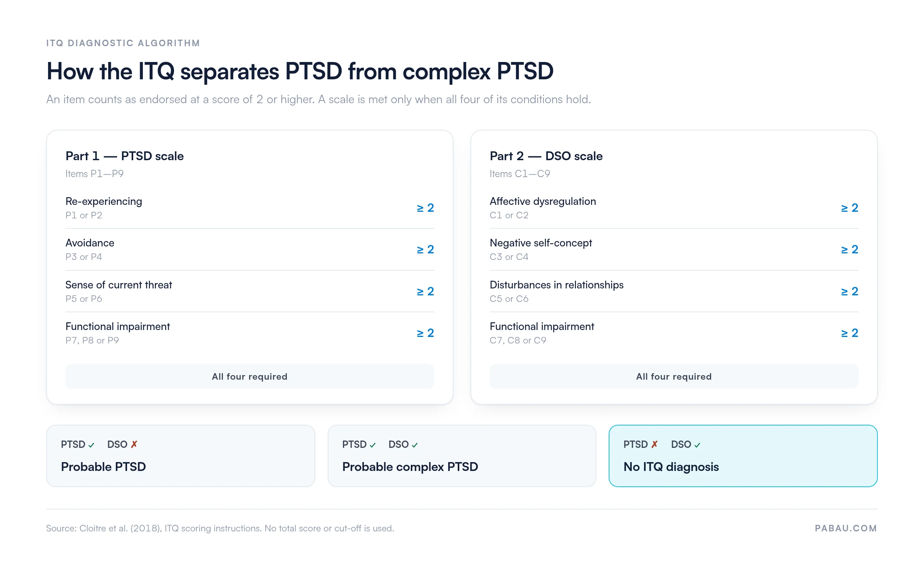
Task: Click the ≥ 2 threshold for Negative self-concept
Action: coord(850,250)
